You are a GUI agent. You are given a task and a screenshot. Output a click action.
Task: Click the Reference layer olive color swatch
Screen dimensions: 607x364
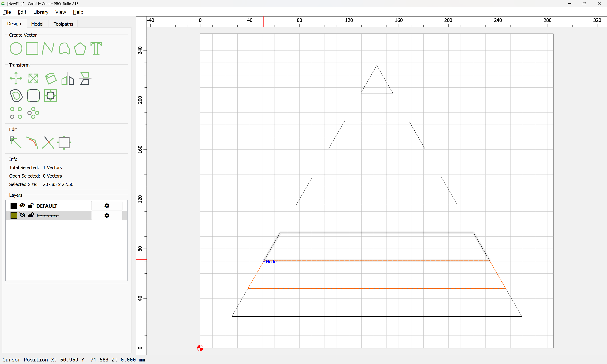point(14,215)
